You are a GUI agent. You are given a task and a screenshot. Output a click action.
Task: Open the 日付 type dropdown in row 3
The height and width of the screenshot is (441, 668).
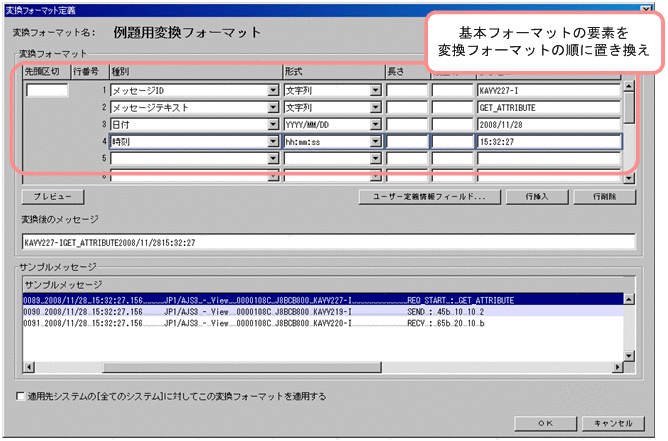[x=273, y=124]
